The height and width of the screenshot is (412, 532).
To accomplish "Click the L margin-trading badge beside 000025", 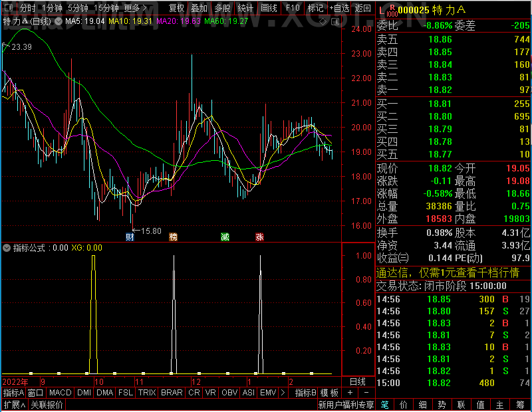I will tap(382, 11).
